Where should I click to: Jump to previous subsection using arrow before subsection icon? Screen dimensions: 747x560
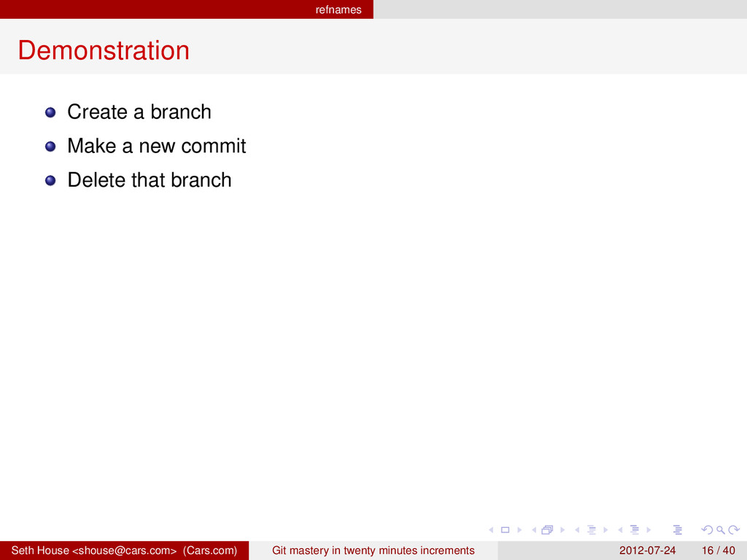[577, 530]
